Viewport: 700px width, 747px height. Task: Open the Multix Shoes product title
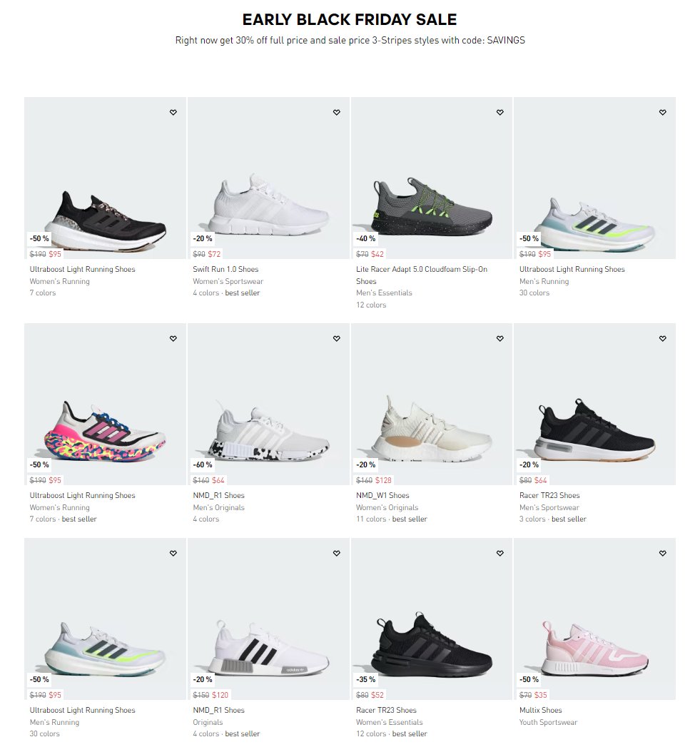(x=540, y=711)
